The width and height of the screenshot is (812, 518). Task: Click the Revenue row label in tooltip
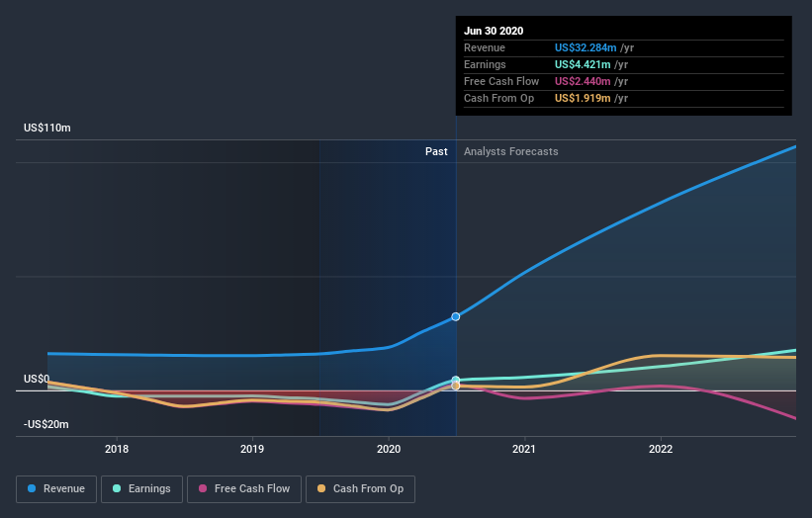(485, 47)
